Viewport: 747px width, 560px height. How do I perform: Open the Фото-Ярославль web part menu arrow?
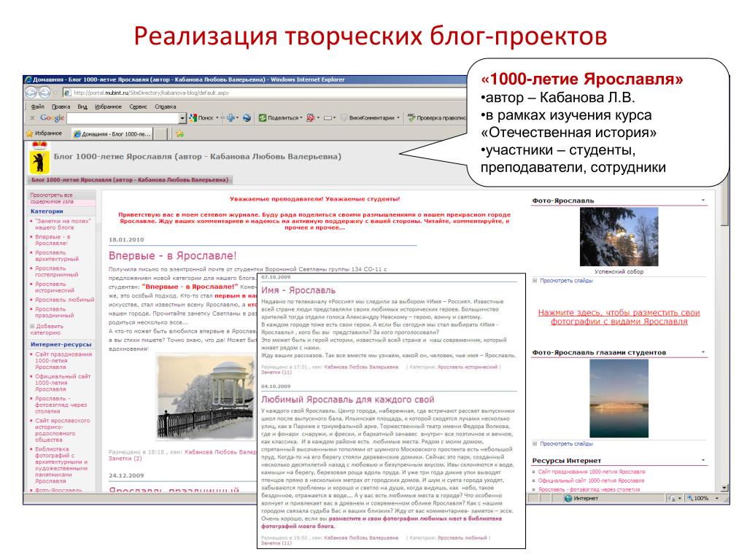click(x=703, y=200)
